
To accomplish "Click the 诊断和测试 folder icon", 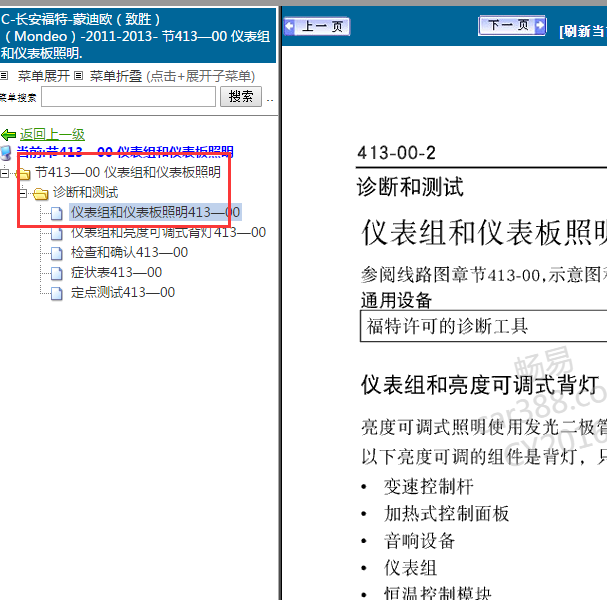I will pyautogui.click(x=41, y=193).
